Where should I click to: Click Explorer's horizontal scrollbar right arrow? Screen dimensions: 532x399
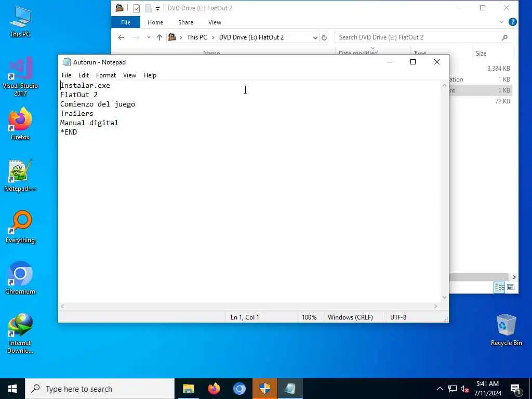point(514,277)
